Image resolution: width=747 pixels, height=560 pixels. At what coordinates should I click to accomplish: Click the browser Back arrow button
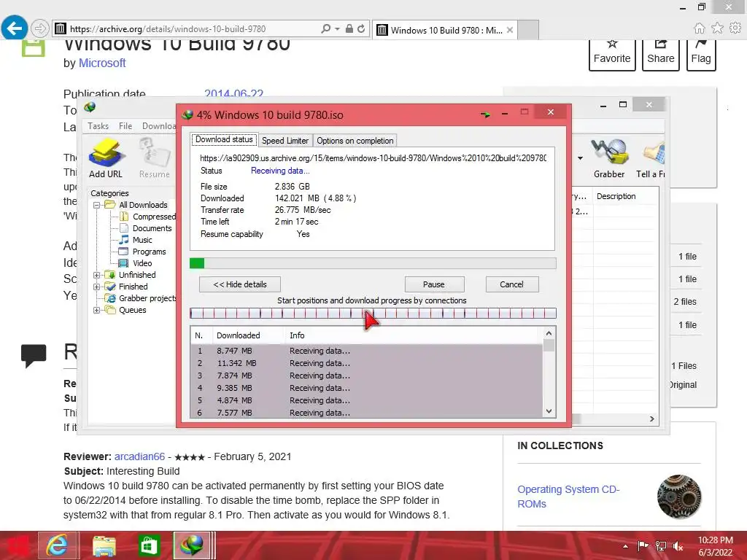click(14, 28)
